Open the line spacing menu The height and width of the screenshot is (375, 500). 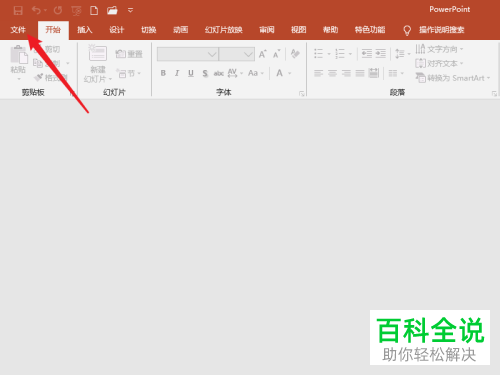tap(402, 54)
